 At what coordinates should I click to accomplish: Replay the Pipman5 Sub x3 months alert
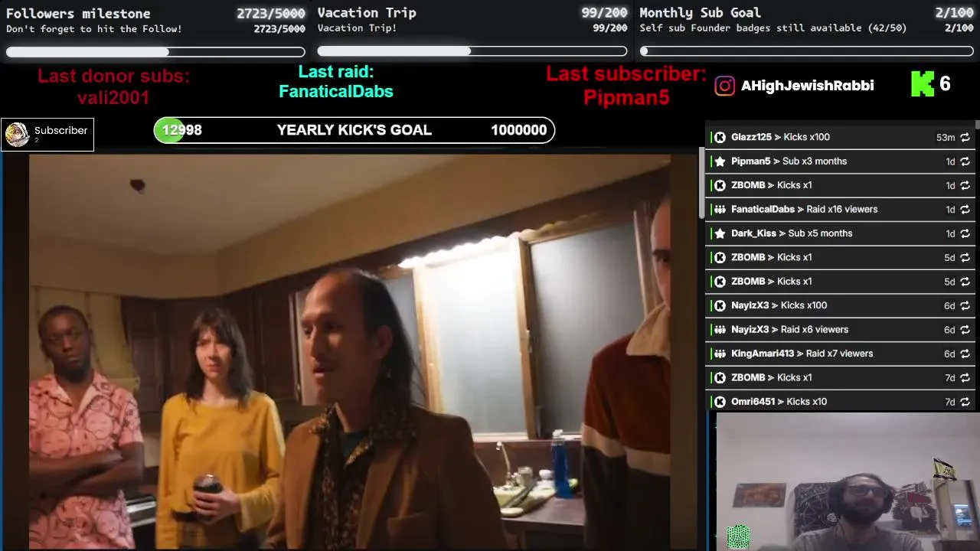tap(965, 161)
